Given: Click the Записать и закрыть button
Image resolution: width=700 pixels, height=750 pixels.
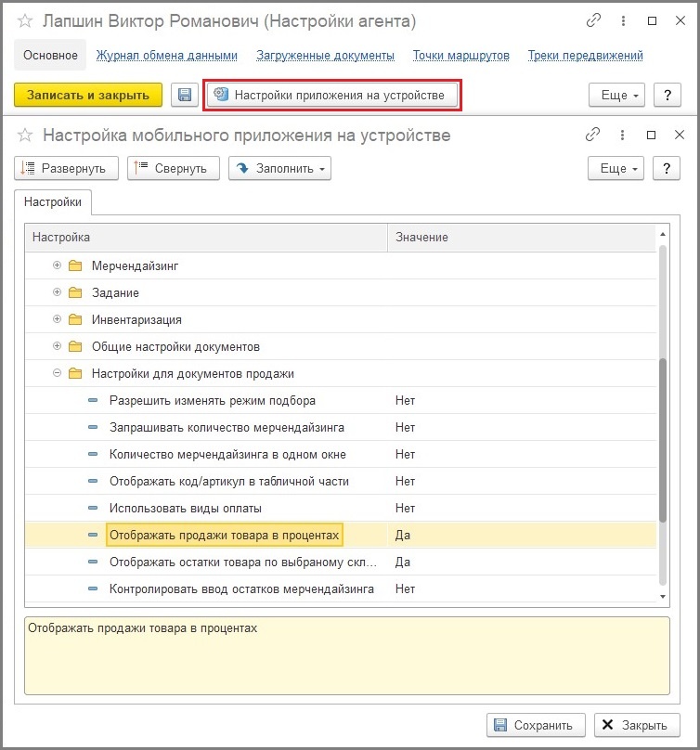Looking at the screenshot, I should [x=88, y=95].
